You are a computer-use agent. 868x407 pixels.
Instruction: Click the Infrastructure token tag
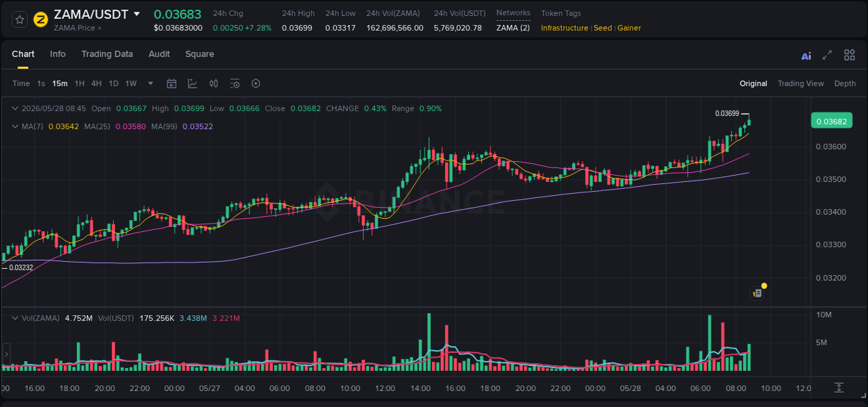[565, 28]
